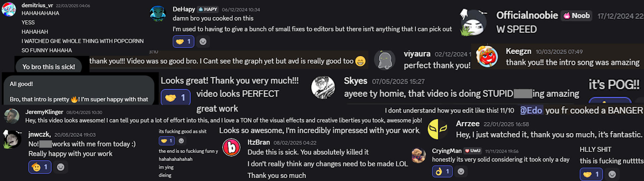This screenshot has width=644, height=181.
Task: Open the JeremyKlinger username profile
Action: pyautogui.click(x=44, y=112)
